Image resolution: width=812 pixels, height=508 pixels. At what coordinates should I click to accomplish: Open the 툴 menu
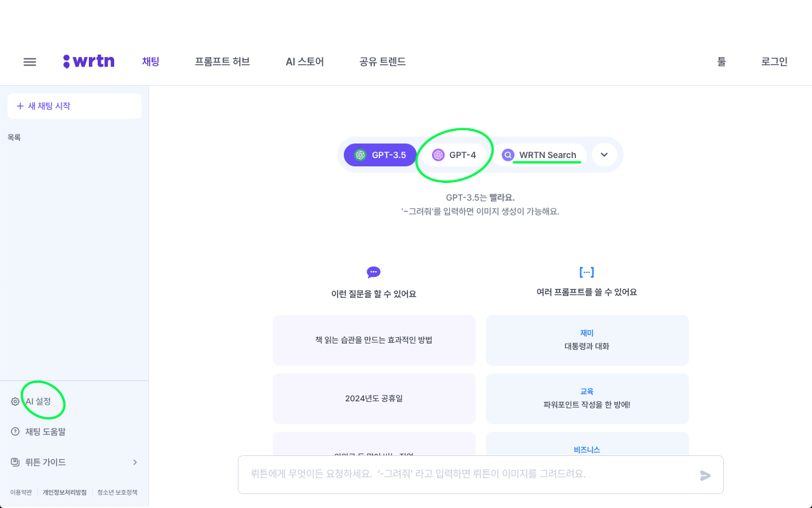(721, 62)
